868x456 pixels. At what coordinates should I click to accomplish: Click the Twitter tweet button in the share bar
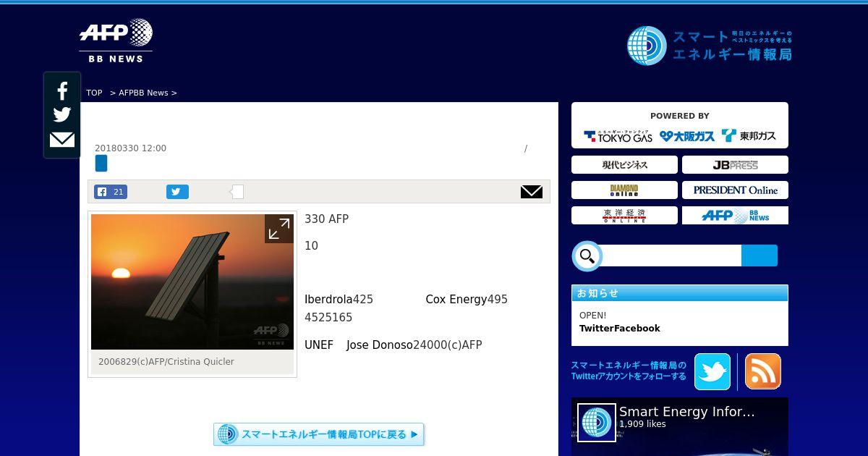177,192
